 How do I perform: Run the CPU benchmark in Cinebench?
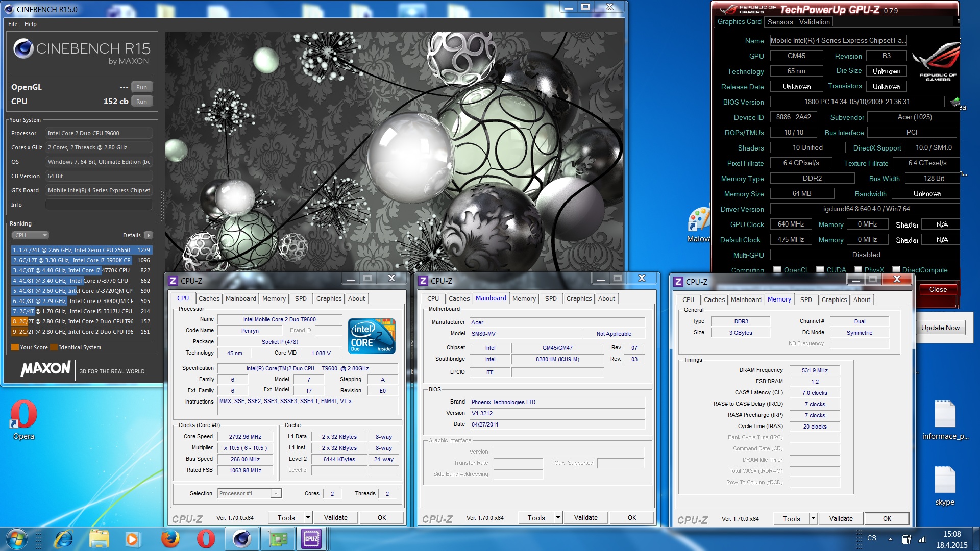(141, 102)
